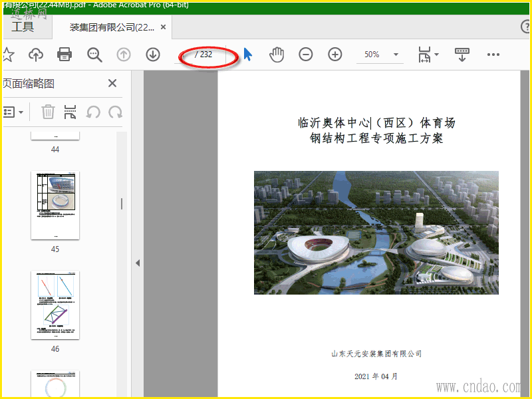Open more tools ellipsis menu
The height and width of the screenshot is (399, 532).
pyautogui.click(x=493, y=55)
